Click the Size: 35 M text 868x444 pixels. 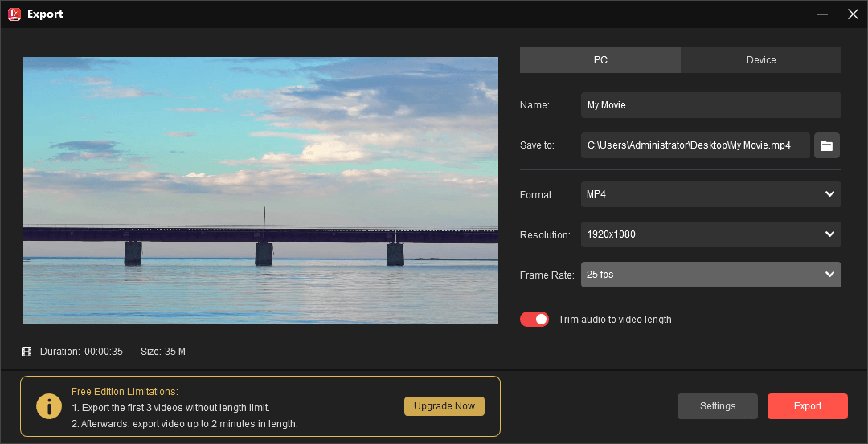point(162,352)
